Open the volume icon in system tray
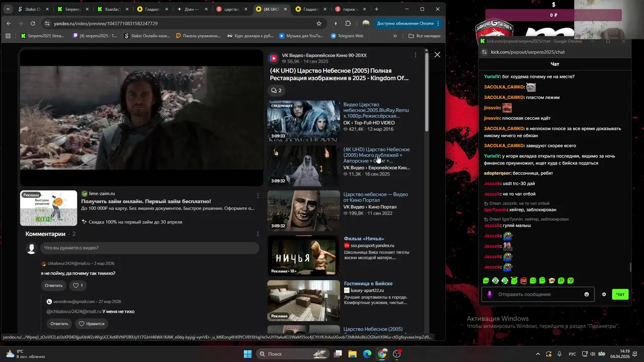644x362 pixels. (593, 354)
